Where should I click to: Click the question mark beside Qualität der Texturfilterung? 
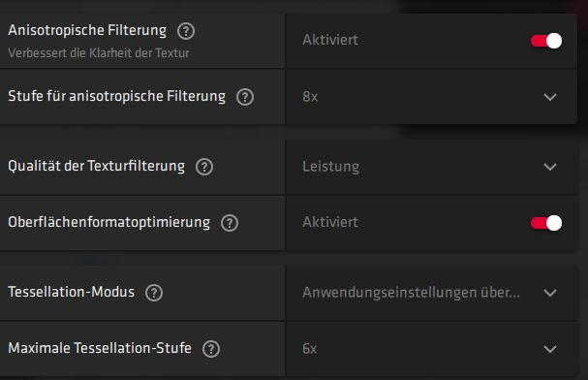[x=204, y=167]
